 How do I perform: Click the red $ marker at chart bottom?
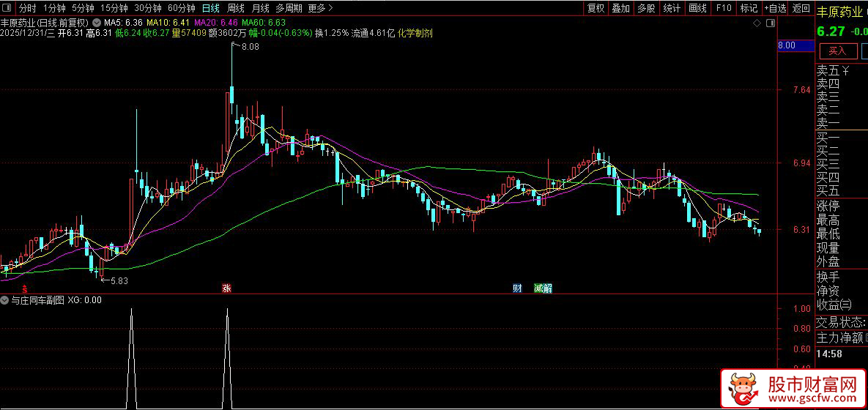point(24,288)
